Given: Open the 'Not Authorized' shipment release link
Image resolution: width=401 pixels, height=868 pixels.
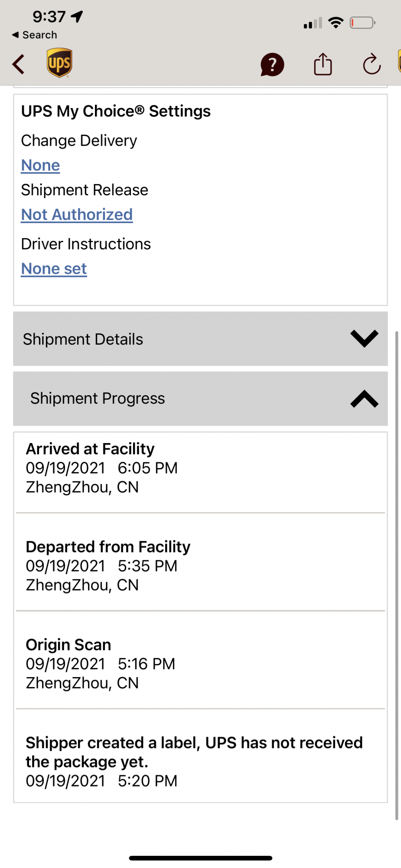Looking at the screenshot, I should pos(77,215).
